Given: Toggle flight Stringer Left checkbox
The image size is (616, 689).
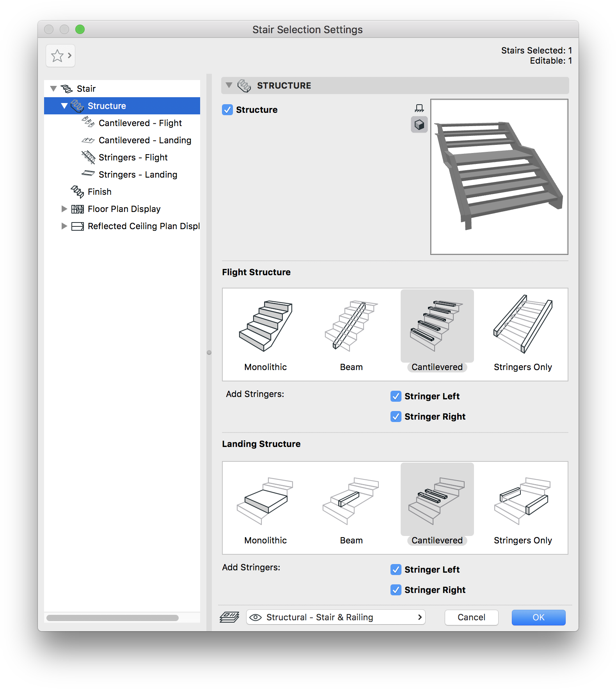Looking at the screenshot, I should [x=396, y=396].
